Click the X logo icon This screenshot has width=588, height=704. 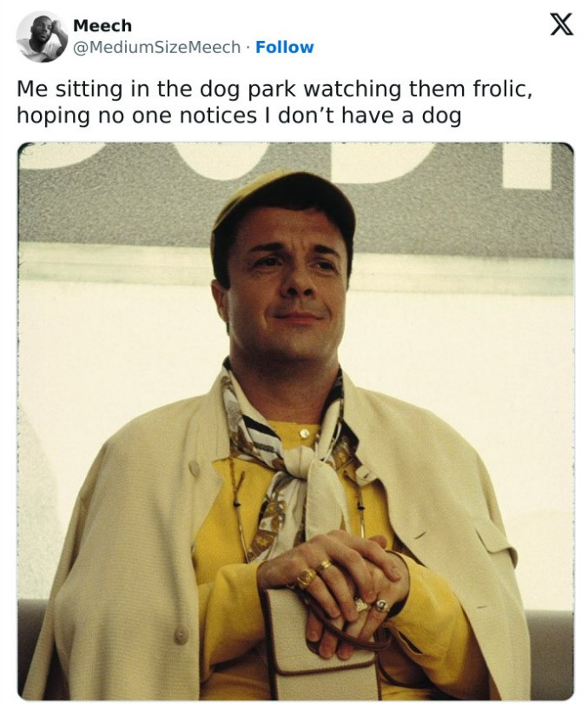[x=561, y=24]
